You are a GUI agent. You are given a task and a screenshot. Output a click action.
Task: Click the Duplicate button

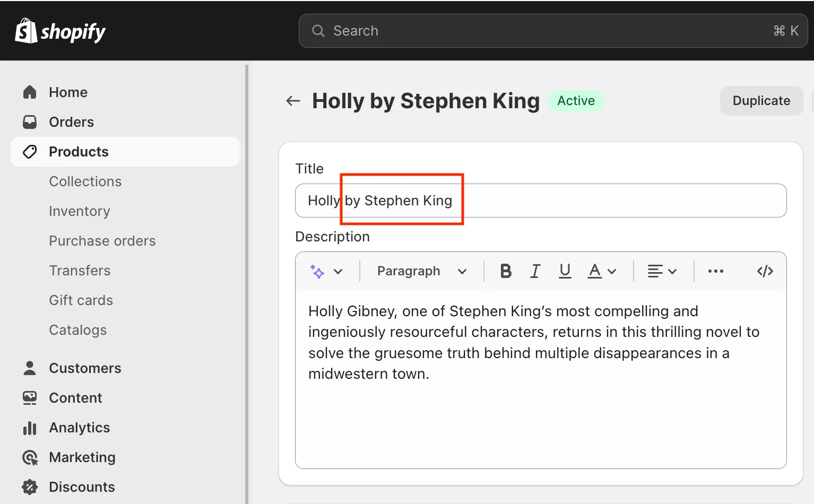click(x=761, y=100)
